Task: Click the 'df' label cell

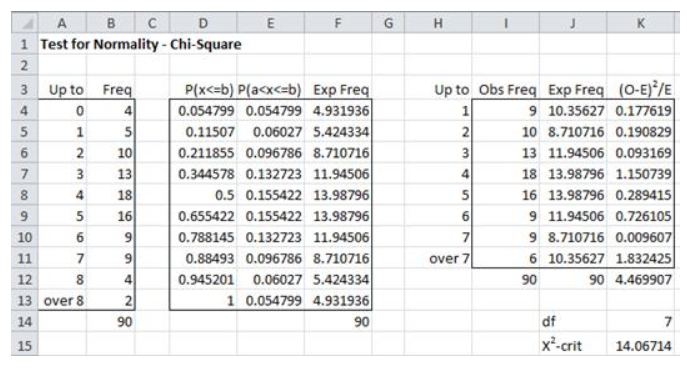Action: tap(573, 321)
